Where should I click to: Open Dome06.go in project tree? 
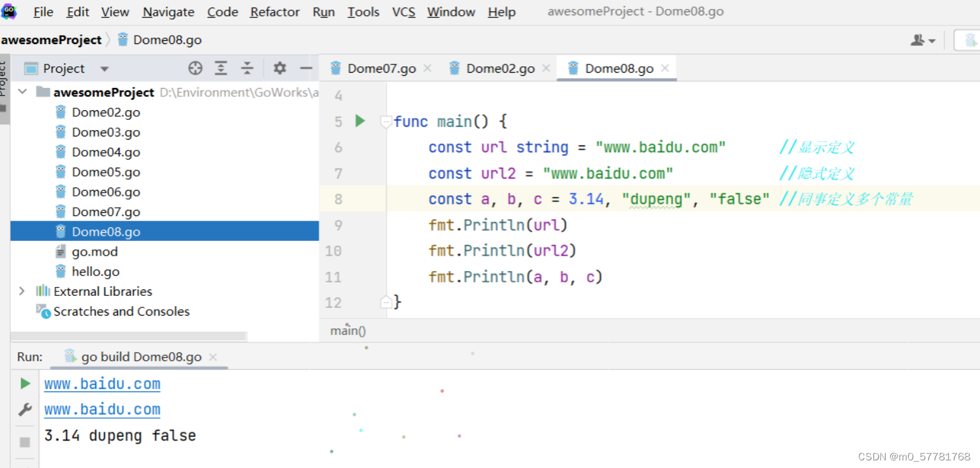point(106,192)
